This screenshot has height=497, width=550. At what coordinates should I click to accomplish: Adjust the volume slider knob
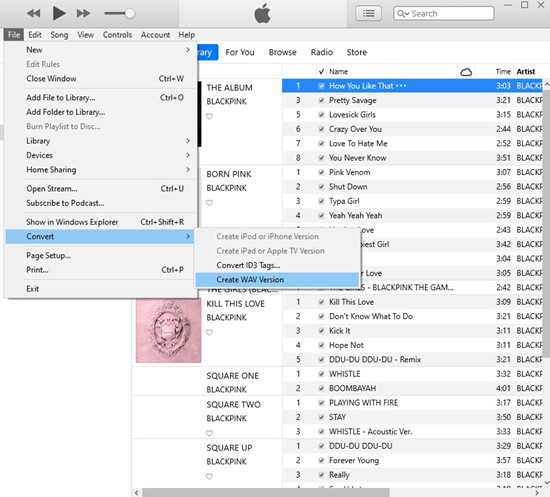tap(130, 14)
